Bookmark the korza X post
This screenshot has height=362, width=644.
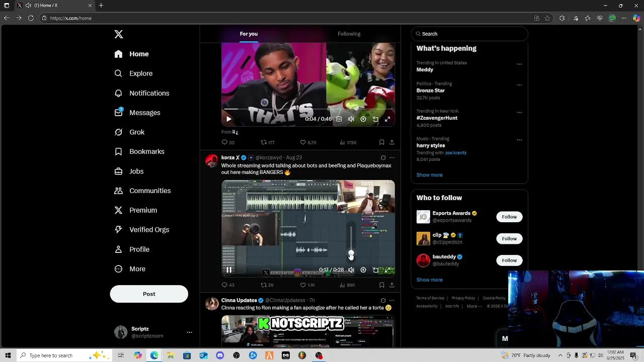381,285
